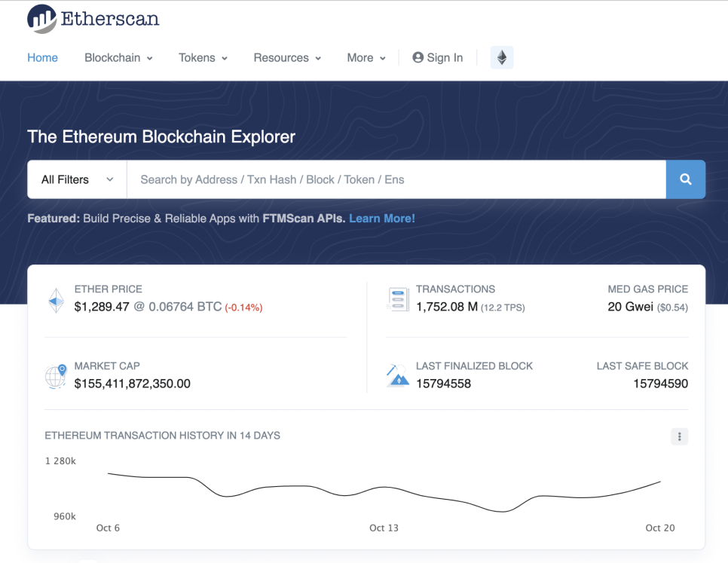Viewport: 728px width, 563px height.
Task: Click the 1 280k axis label
Action: [60, 461]
